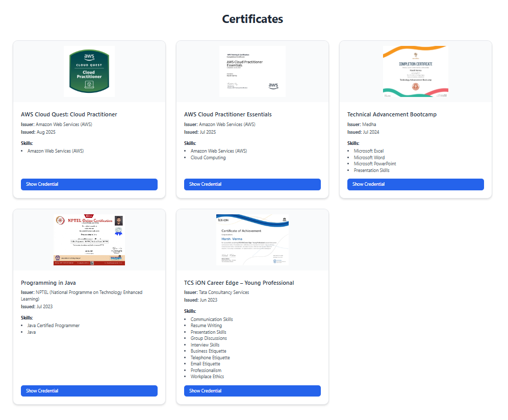Select the 'Workplace Ethics' skill entry
Image resolution: width=508 pixels, height=420 pixels.
207,377
